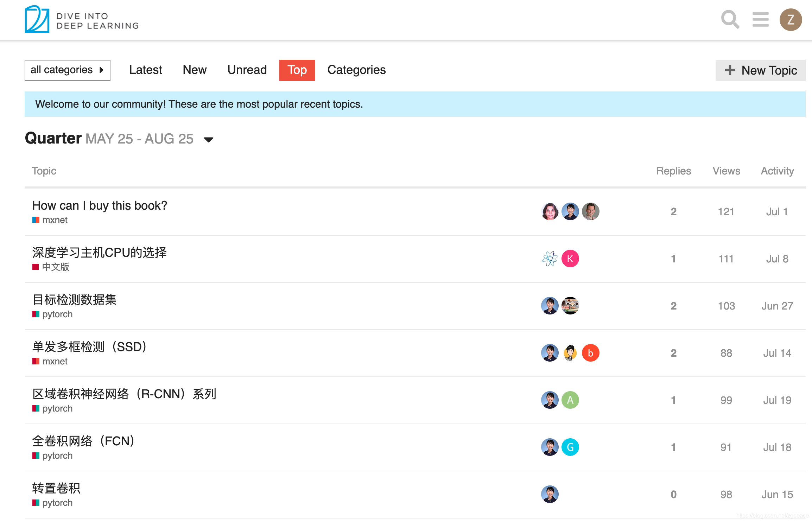Expand the all categories dropdown
The height and width of the screenshot is (522, 812).
67,70
